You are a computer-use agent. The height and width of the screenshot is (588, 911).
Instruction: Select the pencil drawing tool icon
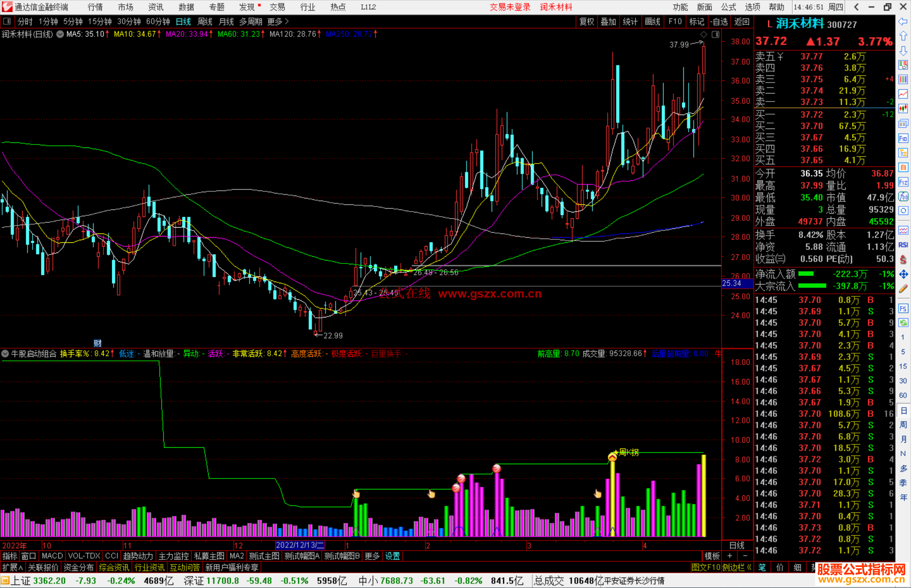click(x=903, y=289)
